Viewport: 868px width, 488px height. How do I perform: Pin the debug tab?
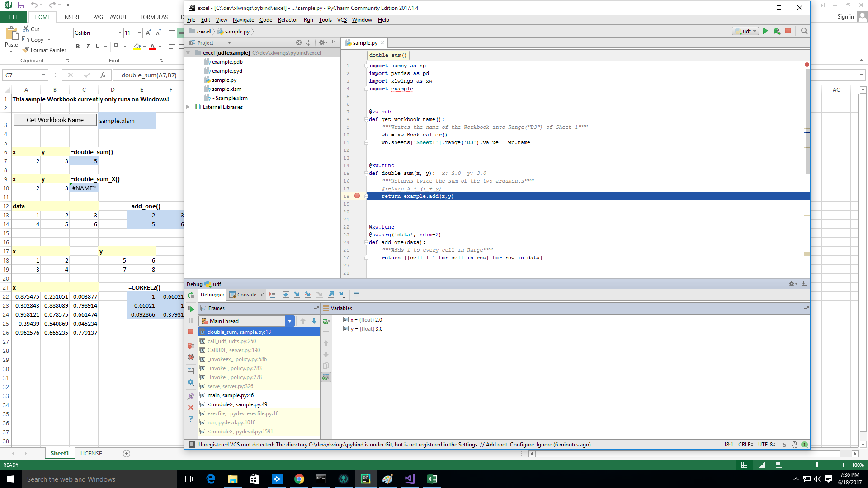[191, 396]
